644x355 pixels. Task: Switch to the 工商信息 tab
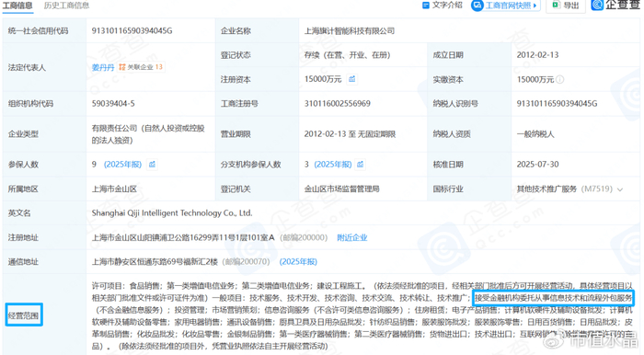pos(17,6)
